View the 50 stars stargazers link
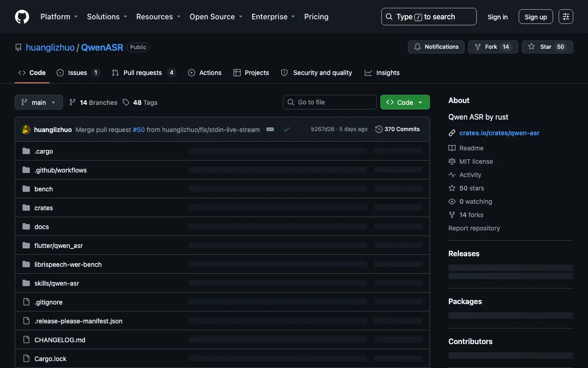 click(466, 188)
